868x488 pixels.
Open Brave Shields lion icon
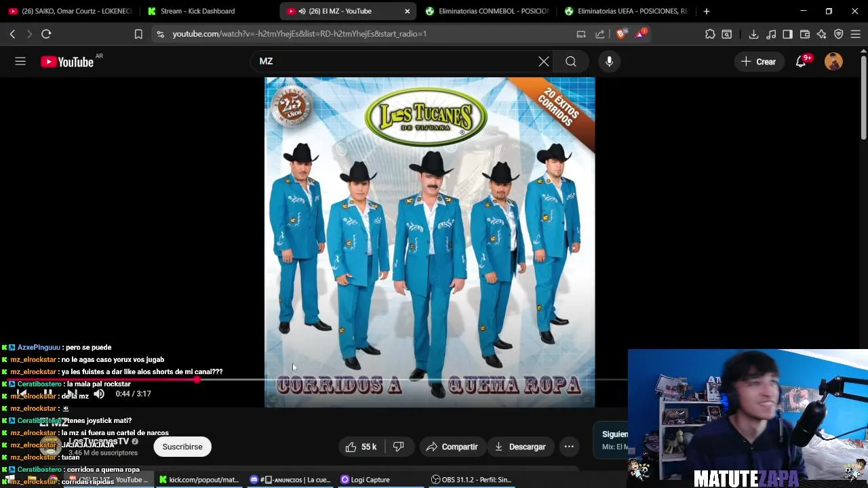point(622,34)
